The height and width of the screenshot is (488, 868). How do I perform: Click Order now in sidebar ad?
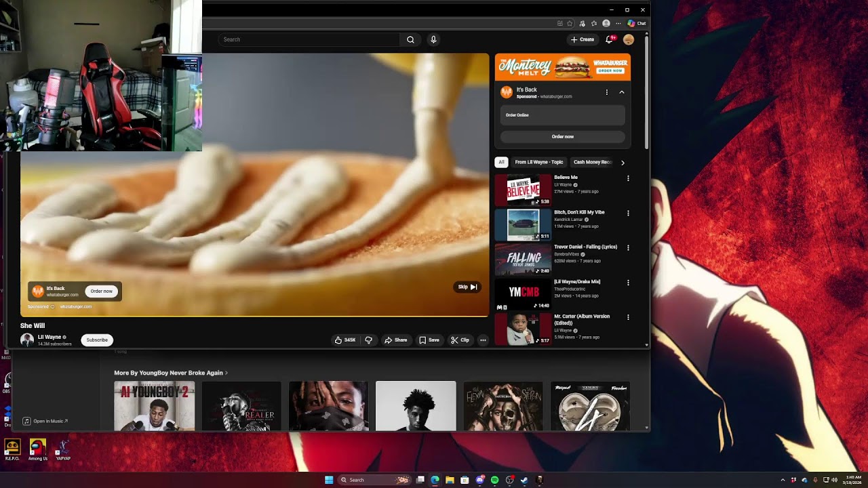[563, 137]
